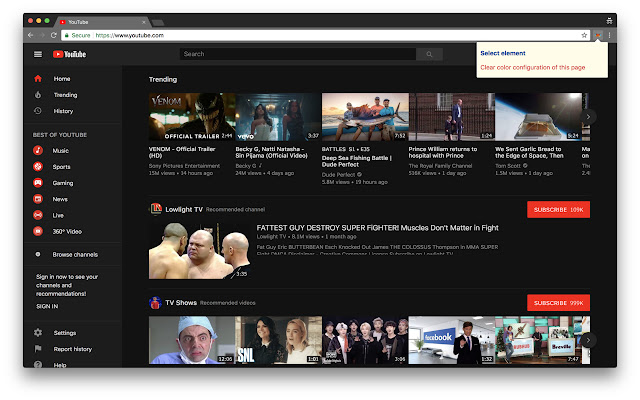The height and width of the screenshot is (400, 640).
Task: Open the Prince William video thumbnail
Action: pyautogui.click(x=452, y=117)
